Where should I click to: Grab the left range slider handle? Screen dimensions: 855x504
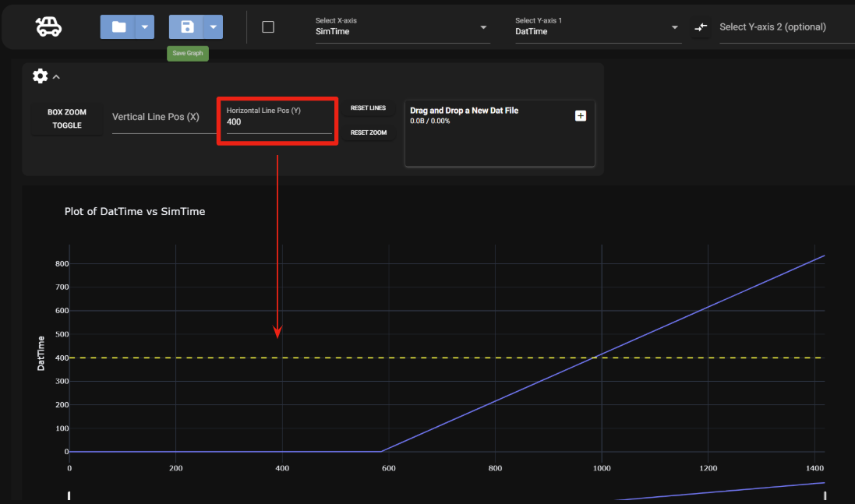click(69, 495)
